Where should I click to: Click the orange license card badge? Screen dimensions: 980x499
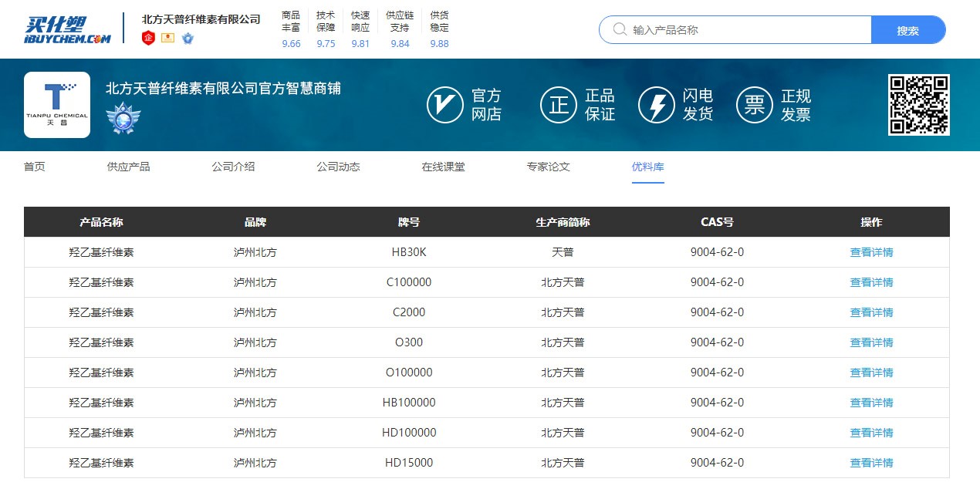[167, 37]
